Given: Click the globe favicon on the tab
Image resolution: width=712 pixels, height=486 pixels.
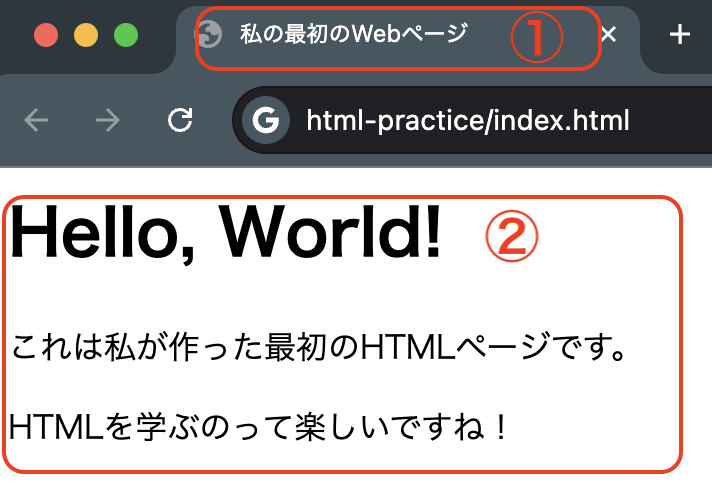Looking at the screenshot, I should point(208,35).
